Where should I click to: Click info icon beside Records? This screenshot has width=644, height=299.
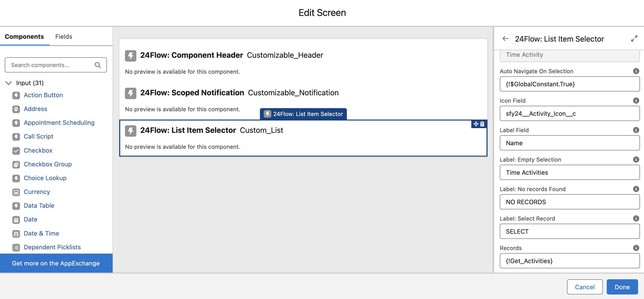[636, 248]
